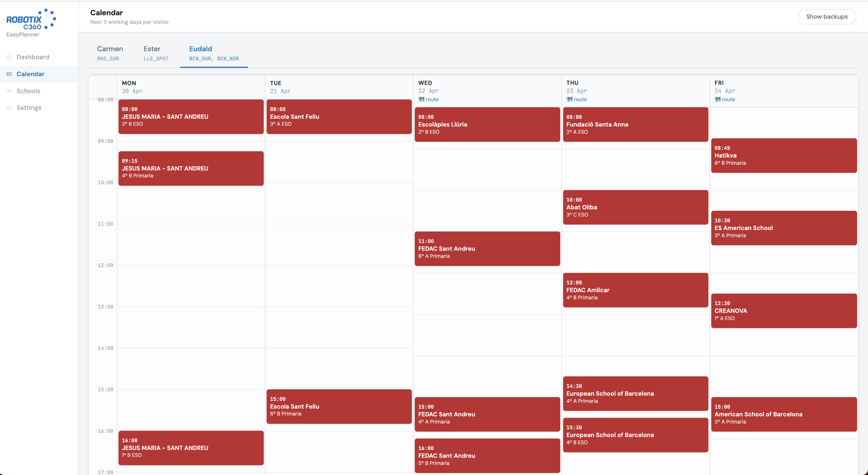The width and height of the screenshot is (868, 475).
Task: Open the Wednesday route link text
Action: pos(432,99)
